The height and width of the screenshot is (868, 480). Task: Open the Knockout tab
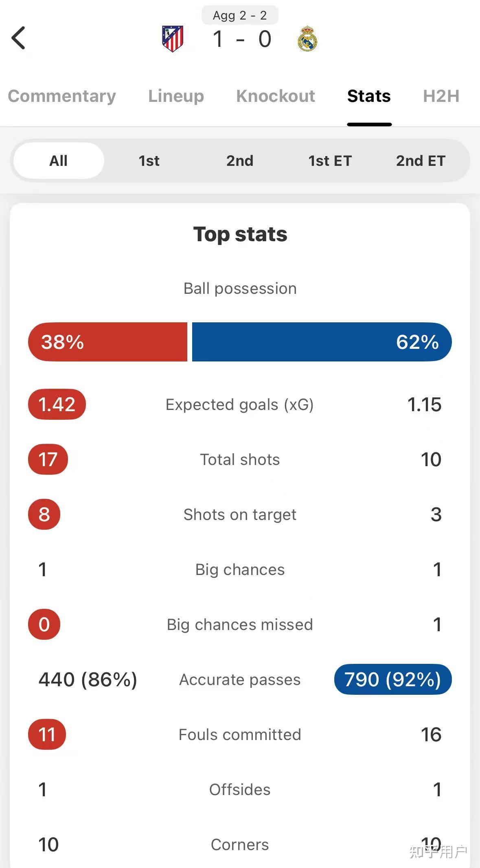point(276,96)
